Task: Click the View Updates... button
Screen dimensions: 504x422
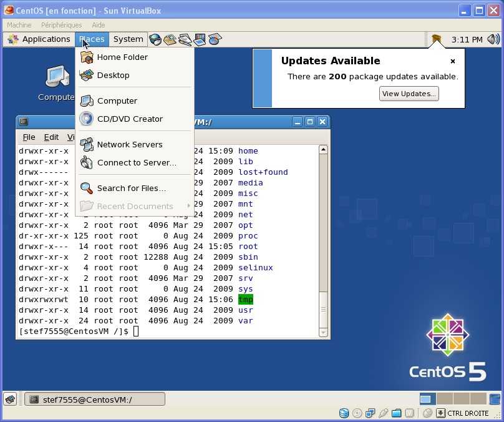Action: [x=409, y=94]
